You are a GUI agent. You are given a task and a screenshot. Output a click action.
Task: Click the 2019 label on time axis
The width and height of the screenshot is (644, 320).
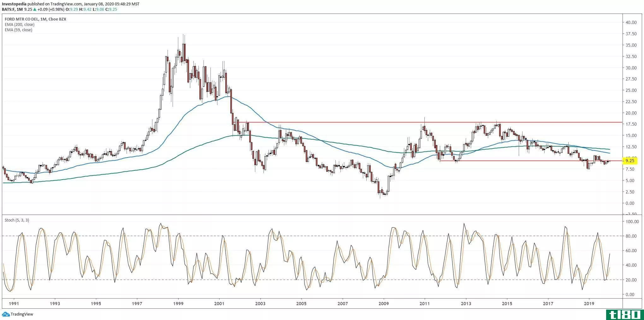click(x=589, y=304)
